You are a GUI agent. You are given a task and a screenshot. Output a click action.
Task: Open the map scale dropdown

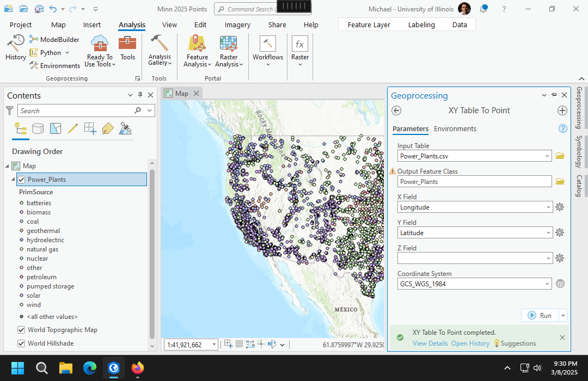[x=214, y=345]
